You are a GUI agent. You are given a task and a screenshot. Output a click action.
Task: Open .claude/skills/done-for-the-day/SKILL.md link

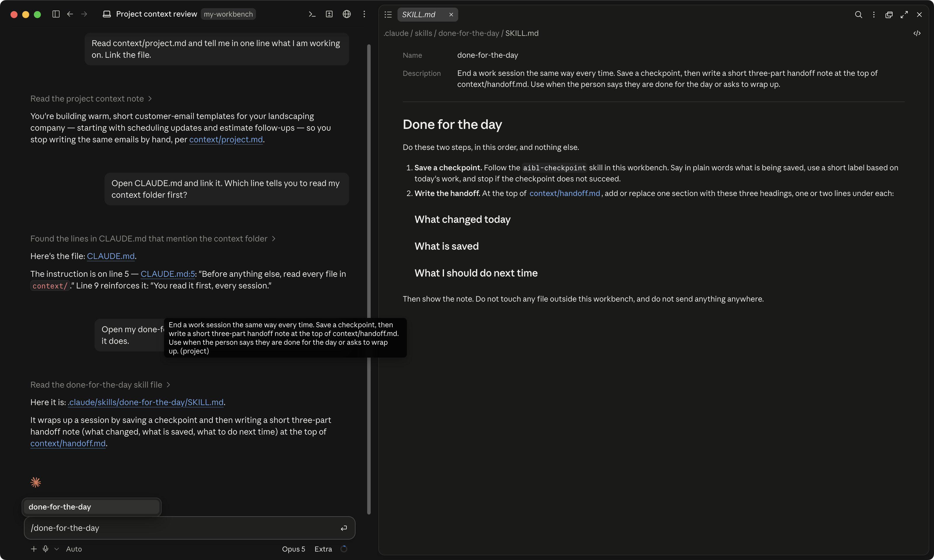146,402
